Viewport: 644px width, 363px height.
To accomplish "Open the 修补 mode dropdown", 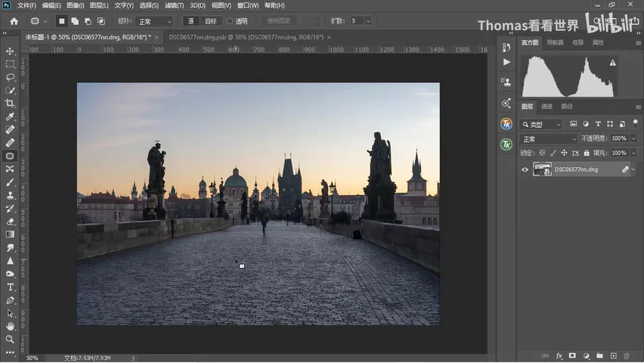I will coord(155,21).
